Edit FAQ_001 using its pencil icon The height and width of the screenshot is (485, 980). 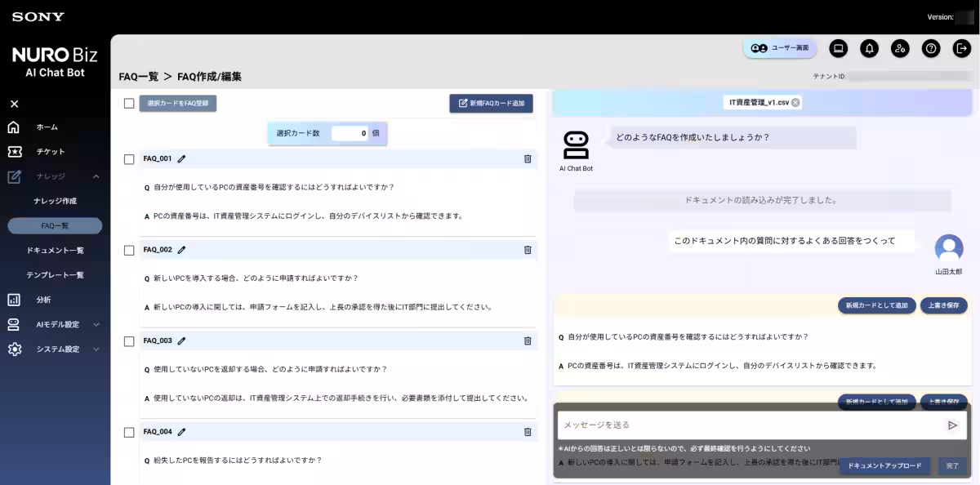(x=181, y=158)
